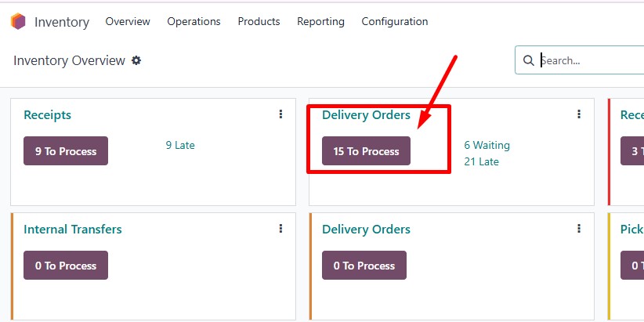Open the three-dot menu on Internal Transfers card
The width and height of the screenshot is (644, 322).
point(280,228)
